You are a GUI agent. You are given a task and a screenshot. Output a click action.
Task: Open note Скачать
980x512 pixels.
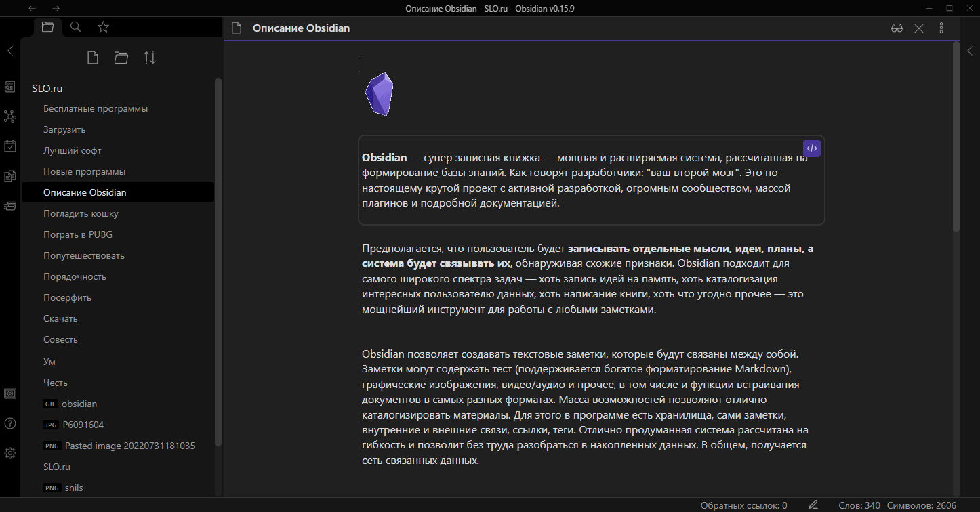[118, 318]
